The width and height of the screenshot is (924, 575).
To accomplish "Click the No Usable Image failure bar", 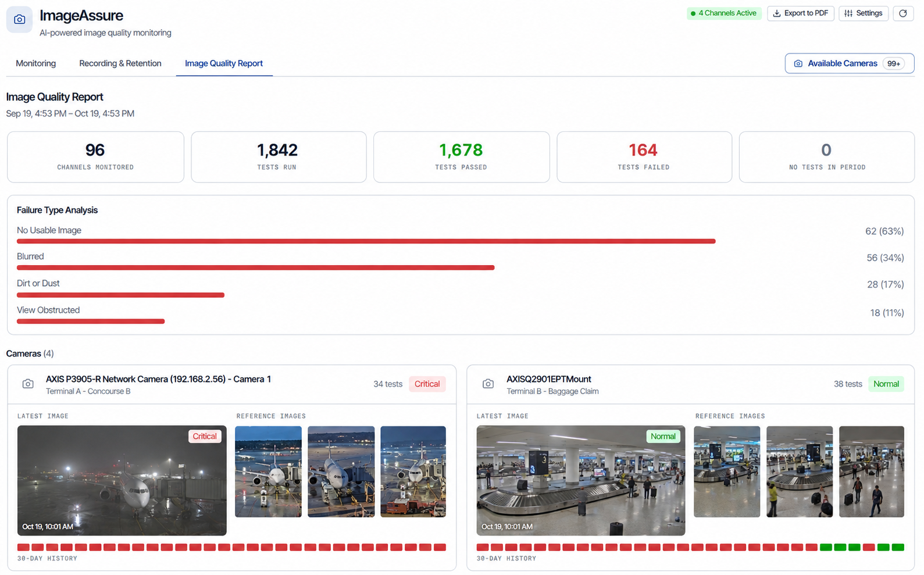I will pos(366,241).
